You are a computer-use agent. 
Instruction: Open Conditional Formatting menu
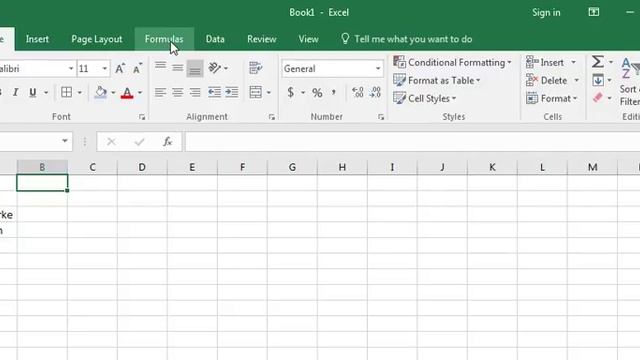[x=452, y=62]
